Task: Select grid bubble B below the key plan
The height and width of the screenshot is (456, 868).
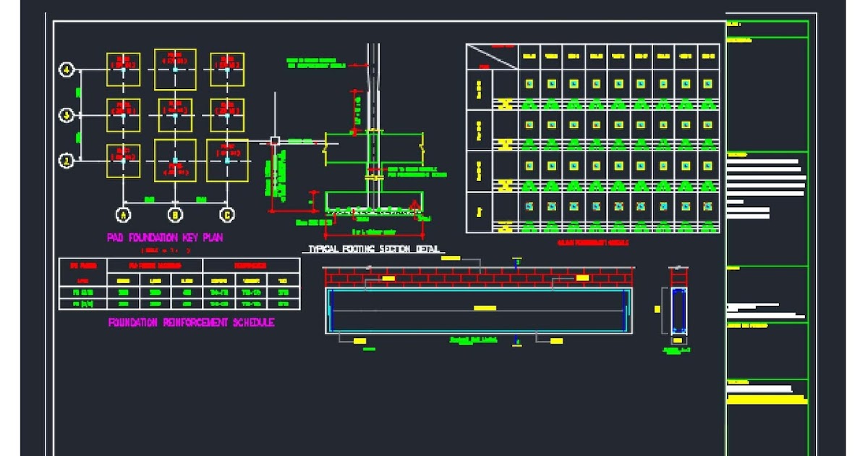Action: pyautogui.click(x=174, y=214)
